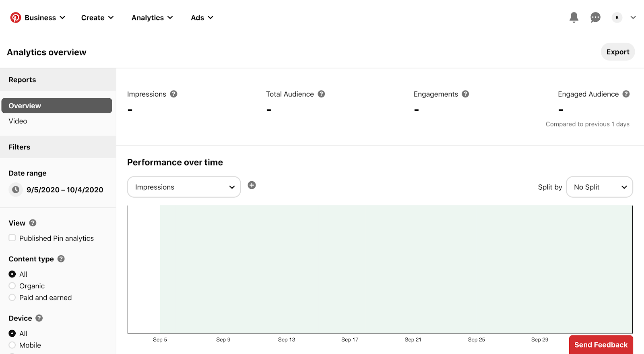Click the Export button

(x=618, y=52)
